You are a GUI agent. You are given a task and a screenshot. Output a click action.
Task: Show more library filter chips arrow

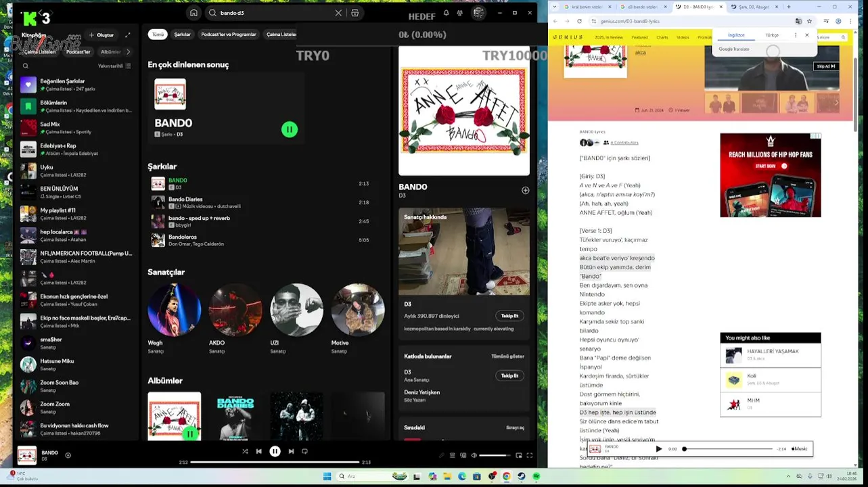(128, 51)
